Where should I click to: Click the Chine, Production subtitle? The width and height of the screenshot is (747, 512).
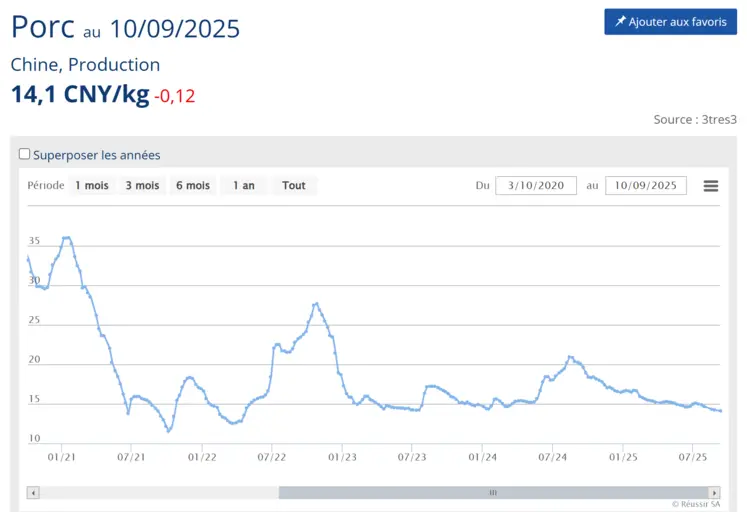pos(85,65)
